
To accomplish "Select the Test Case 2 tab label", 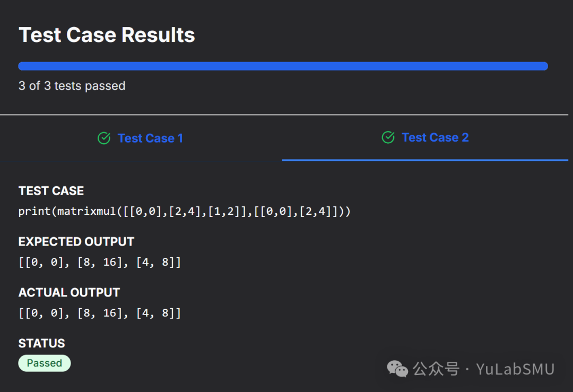I will [435, 138].
